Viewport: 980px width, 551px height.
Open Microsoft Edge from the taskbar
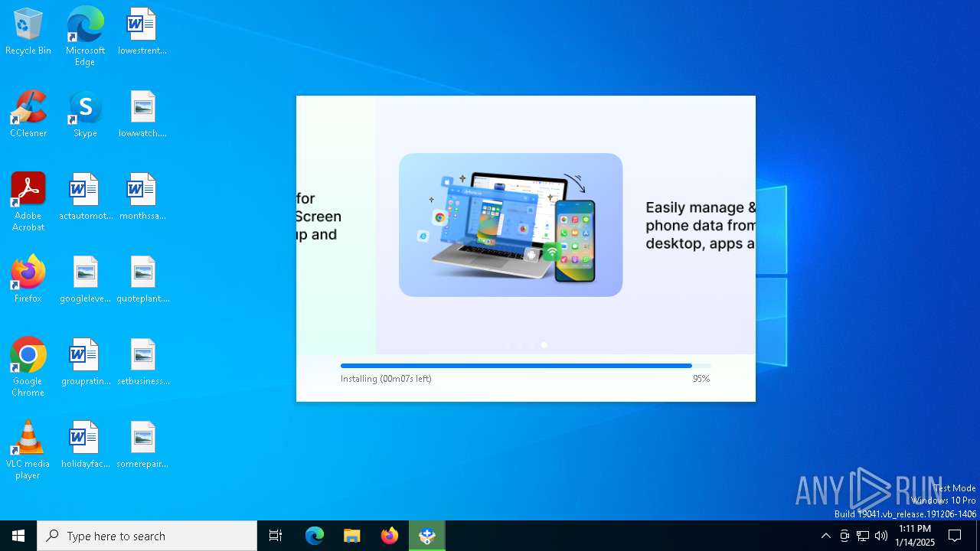315,536
